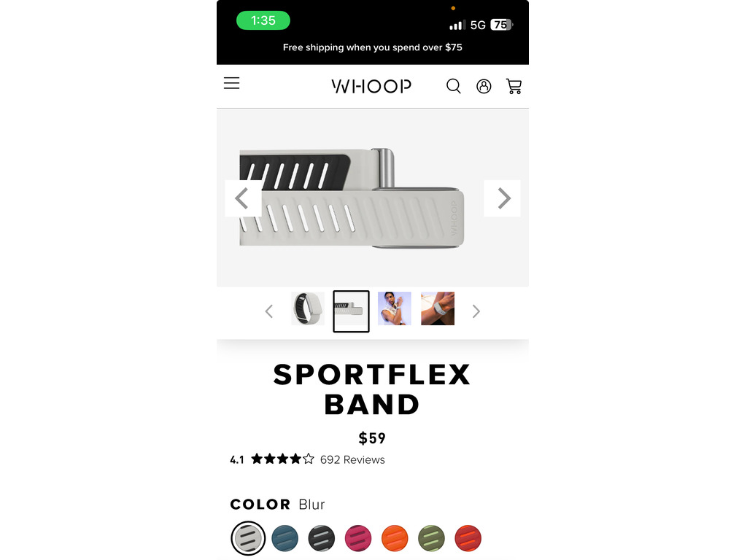The width and height of the screenshot is (747, 560).
Task: Choose the dark blue color swatch
Action: [285, 538]
